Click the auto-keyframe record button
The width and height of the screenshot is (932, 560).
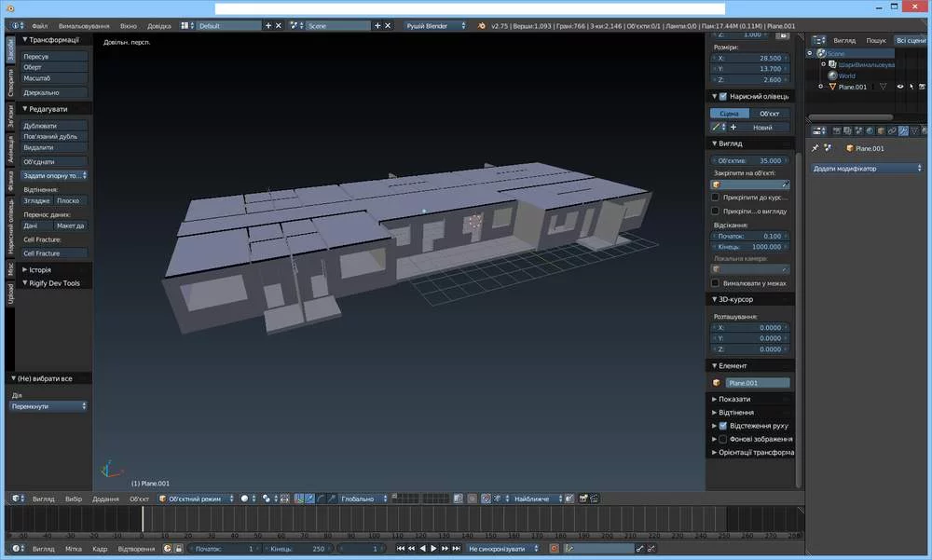tap(554, 549)
